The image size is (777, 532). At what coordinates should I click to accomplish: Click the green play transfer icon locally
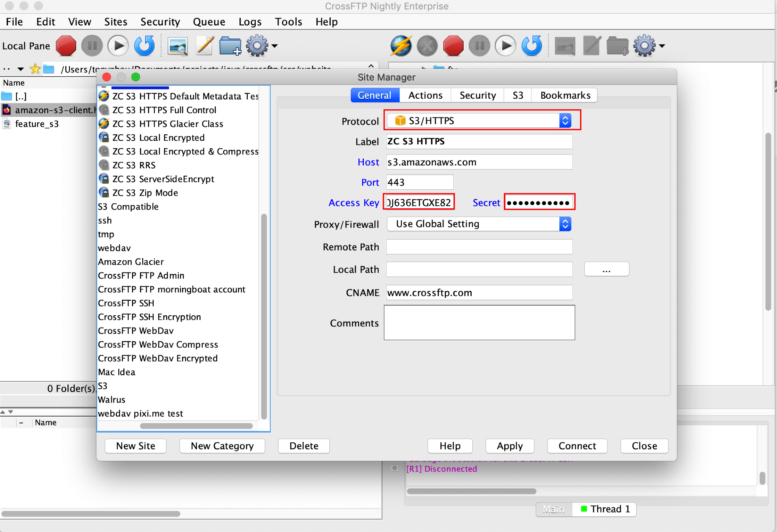pyautogui.click(x=118, y=46)
